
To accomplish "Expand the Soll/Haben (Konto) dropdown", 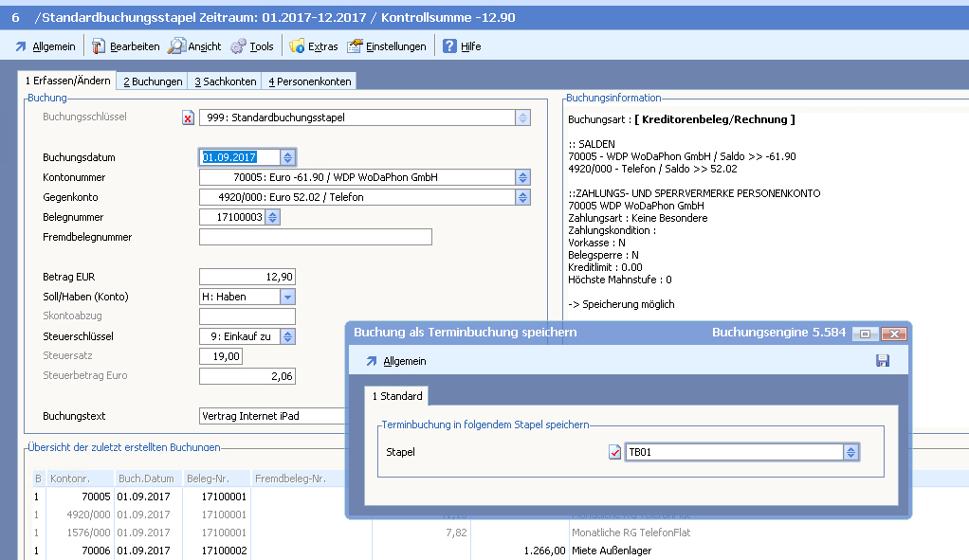I will tap(288, 297).
